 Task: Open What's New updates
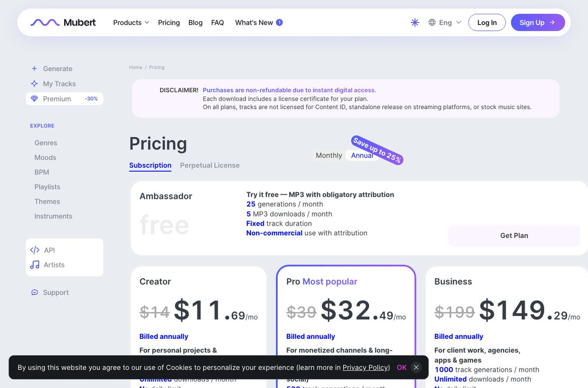254,23
